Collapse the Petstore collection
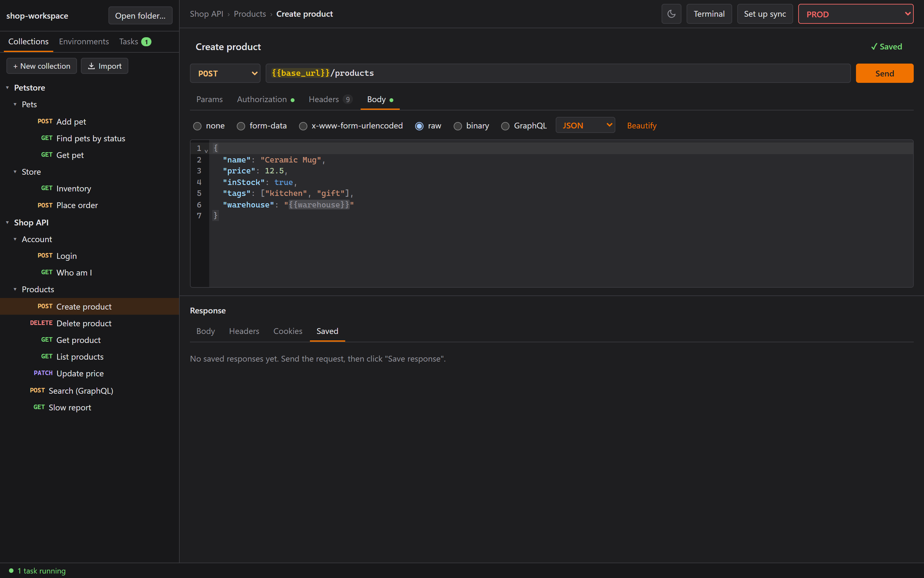Viewport: 924px width, 578px height. pyautogui.click(x=7, y=88)
